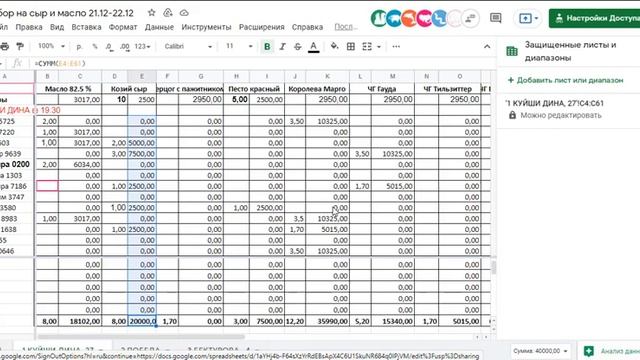Image resolution: width=640 pixels, height=360 pixels.
Task: Check the cloud save status icon
Action: click(184, 13)
